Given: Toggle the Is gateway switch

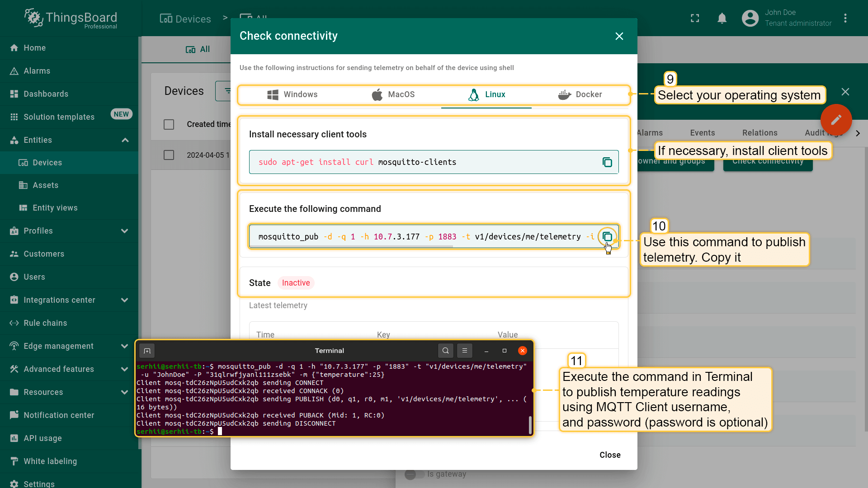Looking at the screenshot, I should coord(414,474).
